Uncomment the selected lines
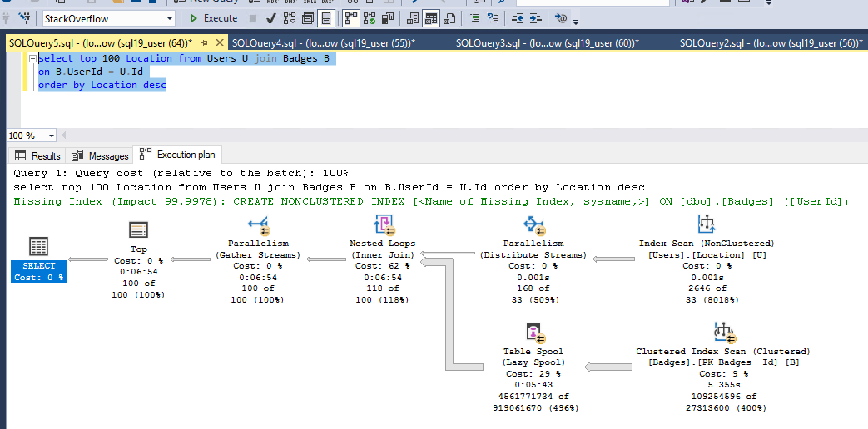The image size is (868, 429). (x=492, y=19)
